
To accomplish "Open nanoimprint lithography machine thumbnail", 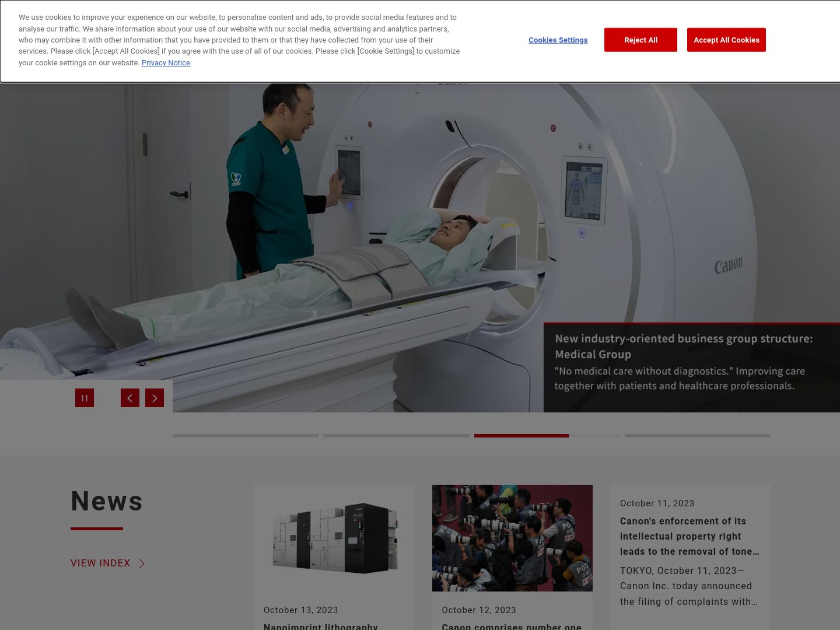I will (334, 538).
